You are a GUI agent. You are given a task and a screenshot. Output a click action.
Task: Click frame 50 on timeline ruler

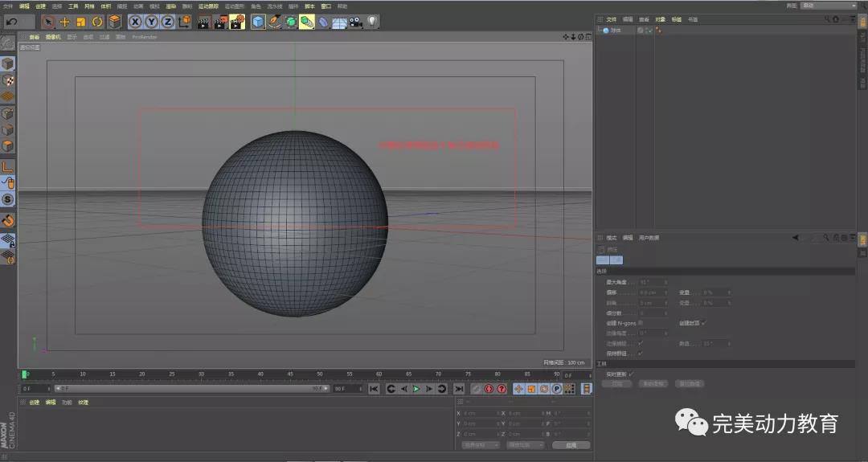click(319, 374)
